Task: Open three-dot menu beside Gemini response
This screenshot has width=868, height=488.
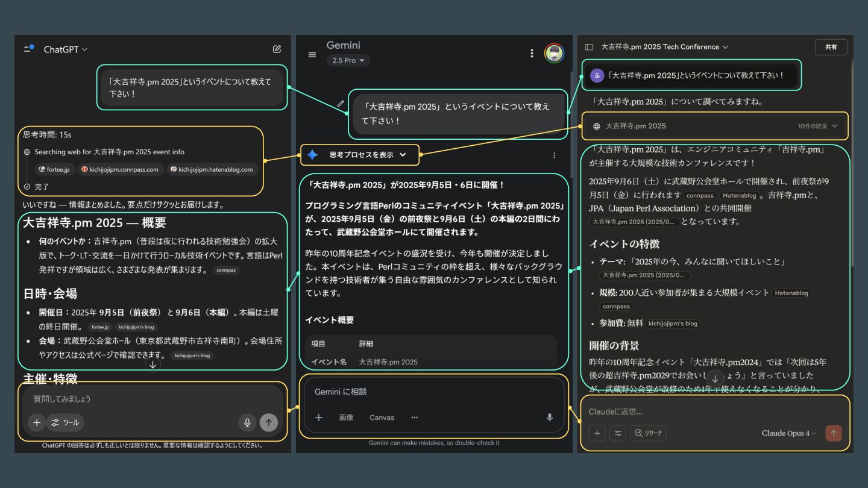Action: tap(554, 155)
